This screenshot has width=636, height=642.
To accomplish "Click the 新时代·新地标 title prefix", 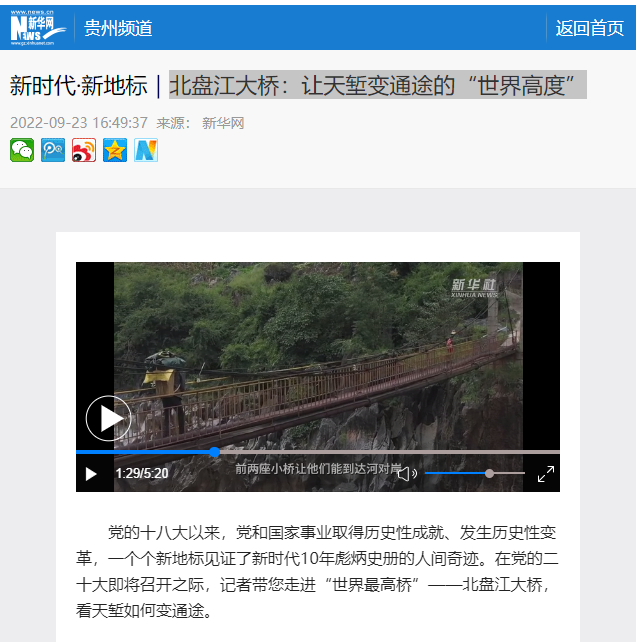I will click(79, 86).
